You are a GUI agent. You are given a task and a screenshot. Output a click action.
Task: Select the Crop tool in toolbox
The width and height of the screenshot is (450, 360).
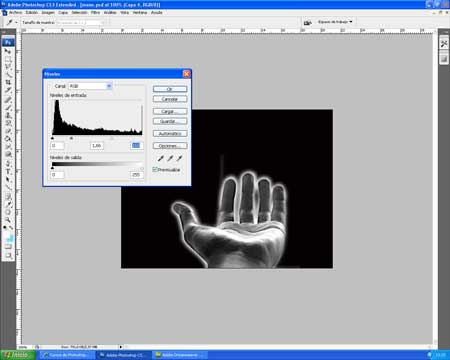[8, 82]
